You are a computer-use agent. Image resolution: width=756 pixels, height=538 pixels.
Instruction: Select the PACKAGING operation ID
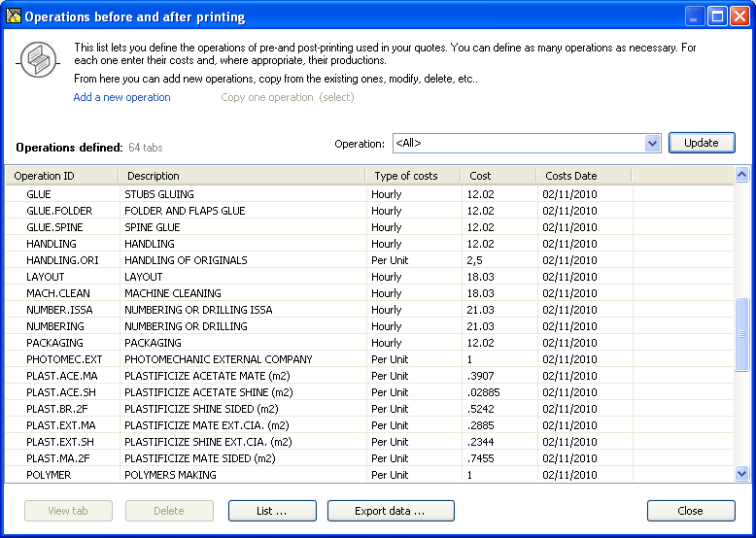pos(54,343)
